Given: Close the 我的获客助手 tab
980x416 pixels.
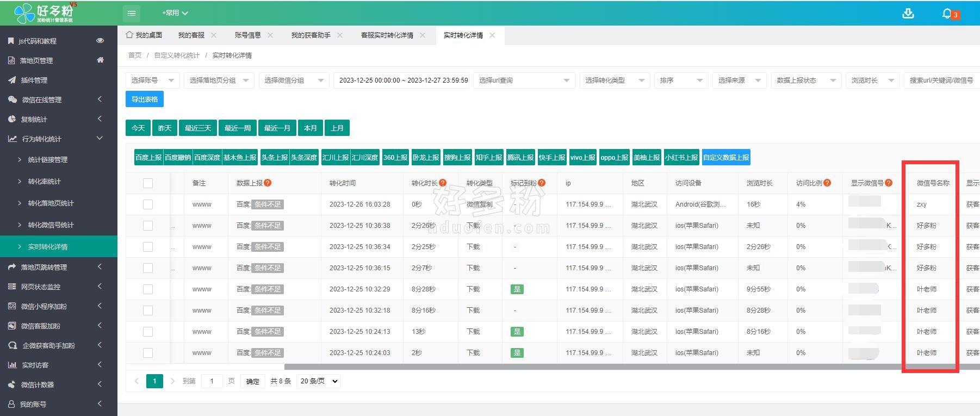Looking at the screenshot, I should click(x=340, y=35).
